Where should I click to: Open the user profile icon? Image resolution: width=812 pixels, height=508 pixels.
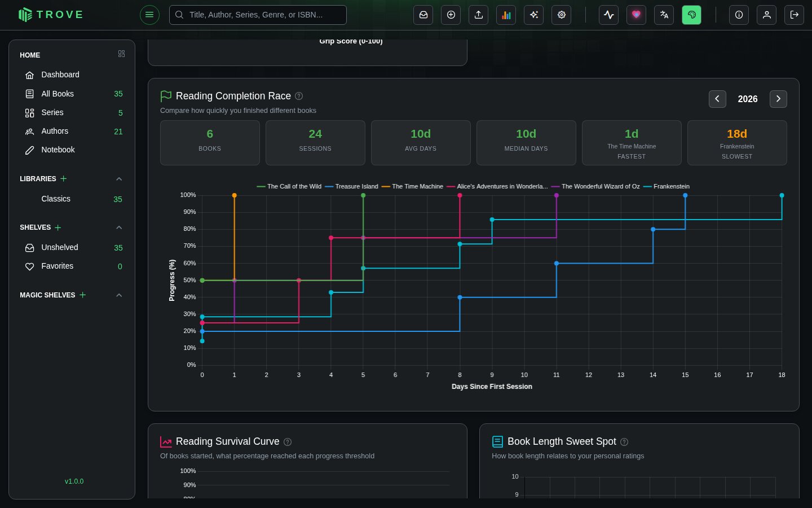[767, 15]
